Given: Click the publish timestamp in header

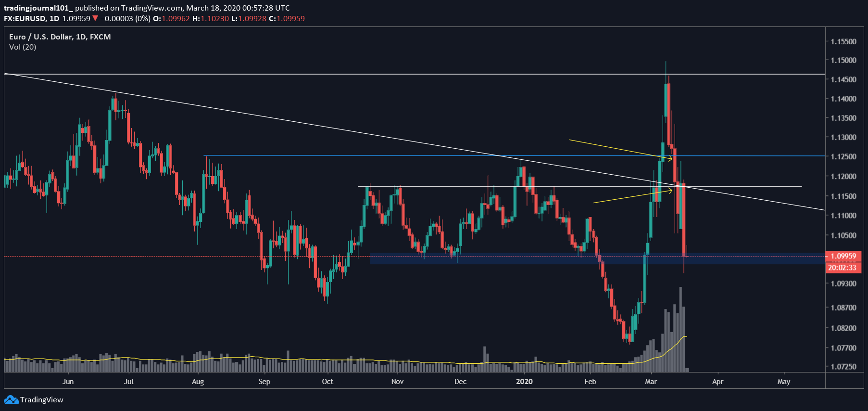Looking at the screenshot, I should (238, 8).
